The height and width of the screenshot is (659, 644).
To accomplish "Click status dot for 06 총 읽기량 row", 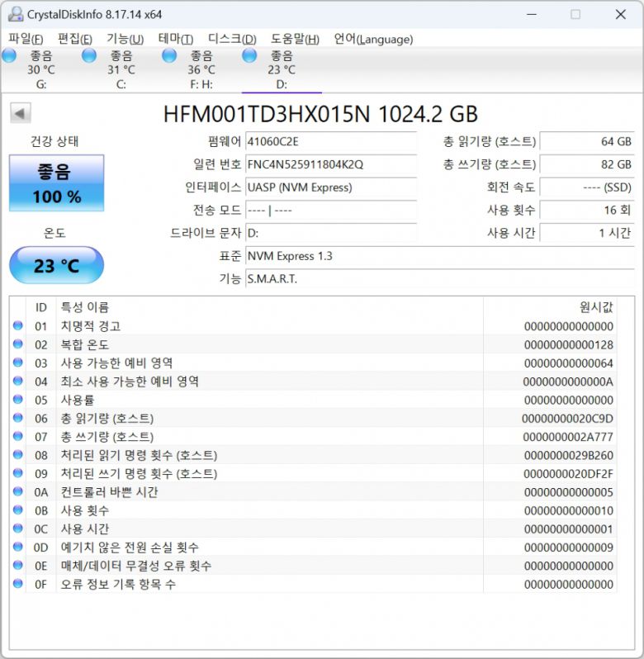I will (17, 418).
